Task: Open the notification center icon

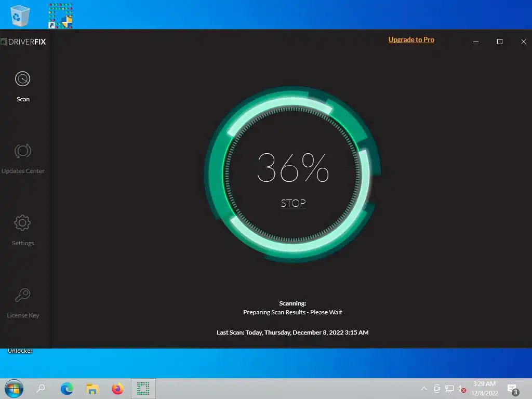Action: pyautogui.click(x=513, y=390)
